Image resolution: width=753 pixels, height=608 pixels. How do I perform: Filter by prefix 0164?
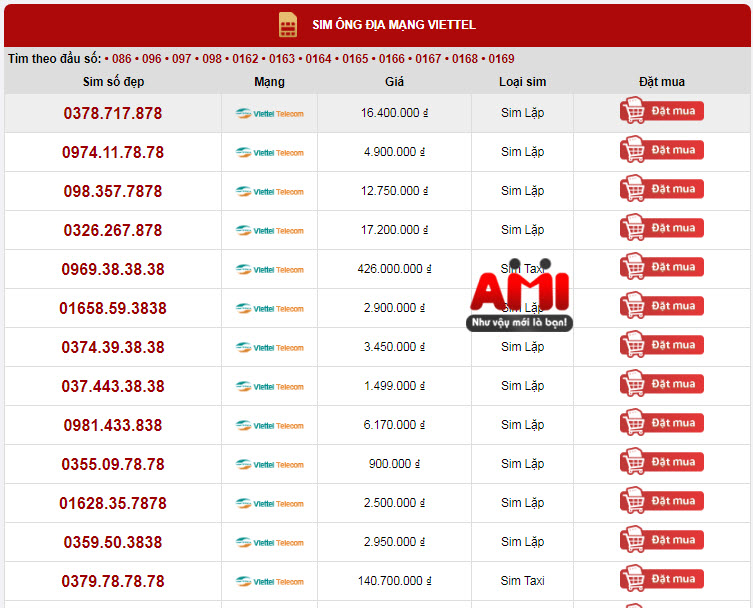click(318, 59)
